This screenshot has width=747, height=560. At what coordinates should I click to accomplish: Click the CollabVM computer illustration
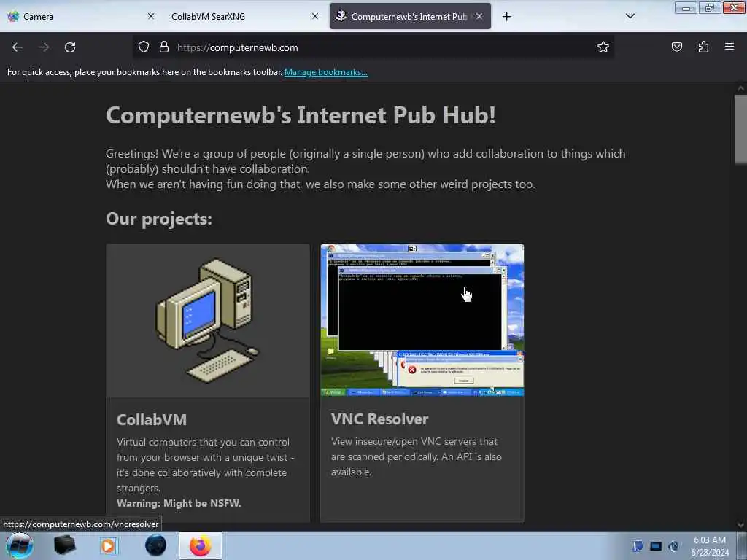point(208,321)
